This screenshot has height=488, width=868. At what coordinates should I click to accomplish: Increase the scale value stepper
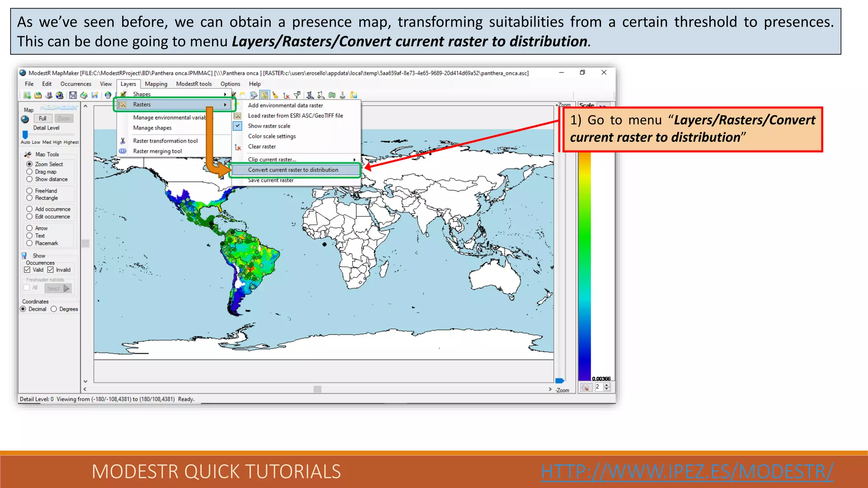click(606, 385)
